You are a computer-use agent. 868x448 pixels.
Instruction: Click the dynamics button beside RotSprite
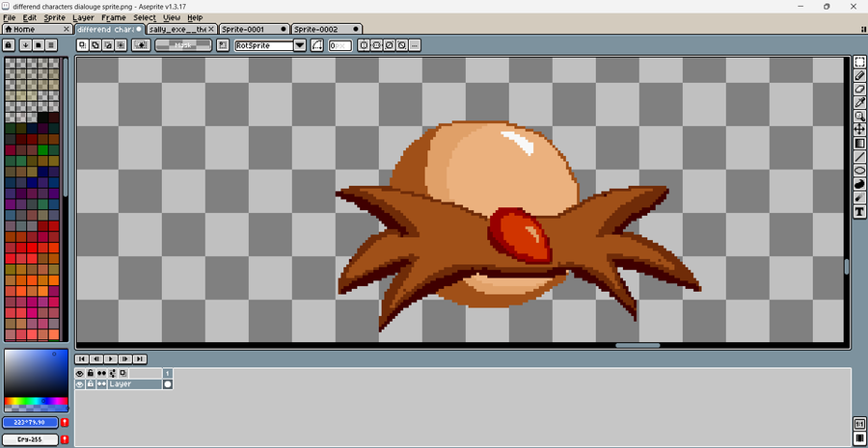[x=316, y=45]
